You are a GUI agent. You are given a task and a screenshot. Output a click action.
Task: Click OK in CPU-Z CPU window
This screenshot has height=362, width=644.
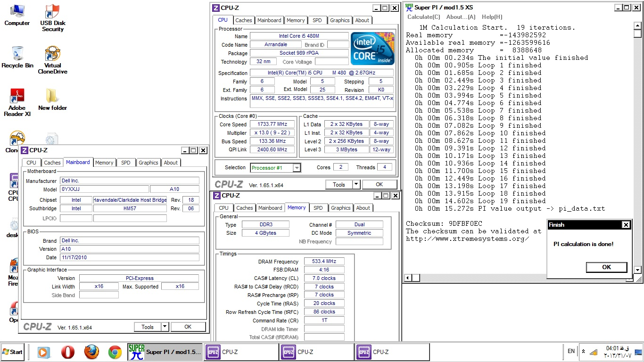click(x=379, y=185)
